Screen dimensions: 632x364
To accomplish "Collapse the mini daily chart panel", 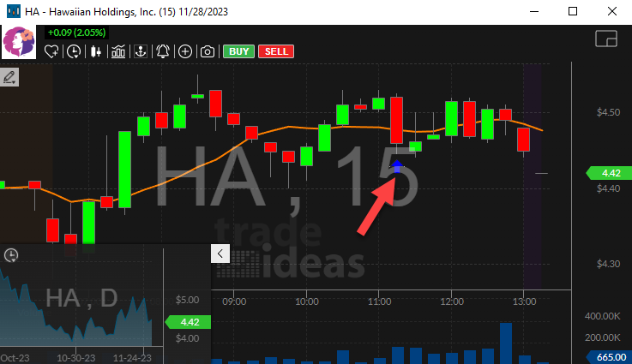I will tap(220, 254).
